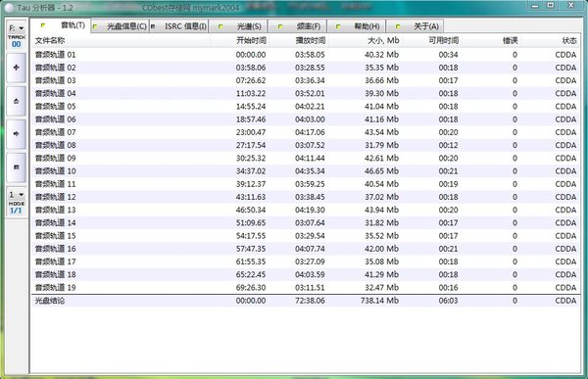Select row 音频轨道 10

(x=306, y=171)
